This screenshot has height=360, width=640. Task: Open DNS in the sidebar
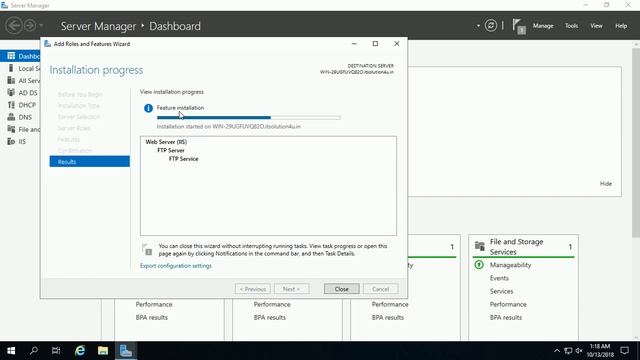pyautogui.click(x=20, y=117)
